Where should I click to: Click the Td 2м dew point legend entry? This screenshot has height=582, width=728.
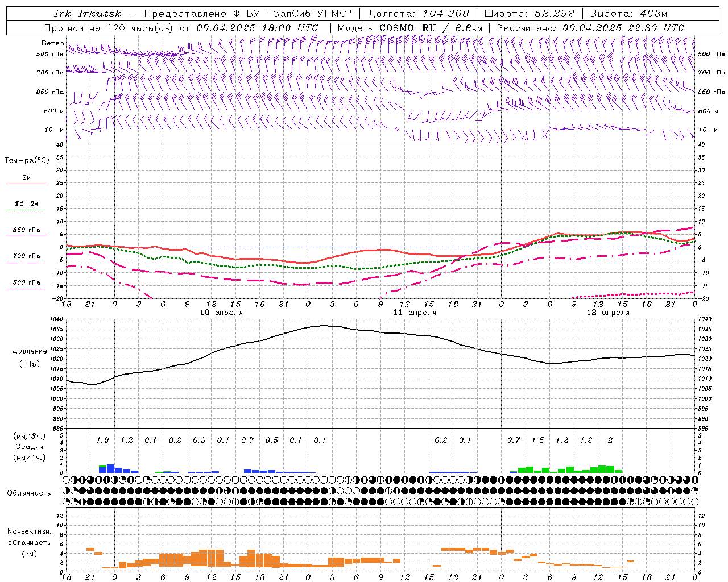(26, 203)
